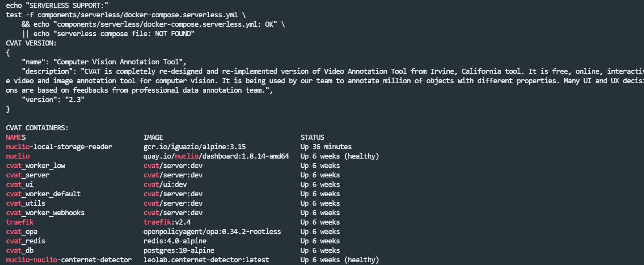Click nuclio-local-storage-reader container name
644x265 pixels.
pos(59,147)
